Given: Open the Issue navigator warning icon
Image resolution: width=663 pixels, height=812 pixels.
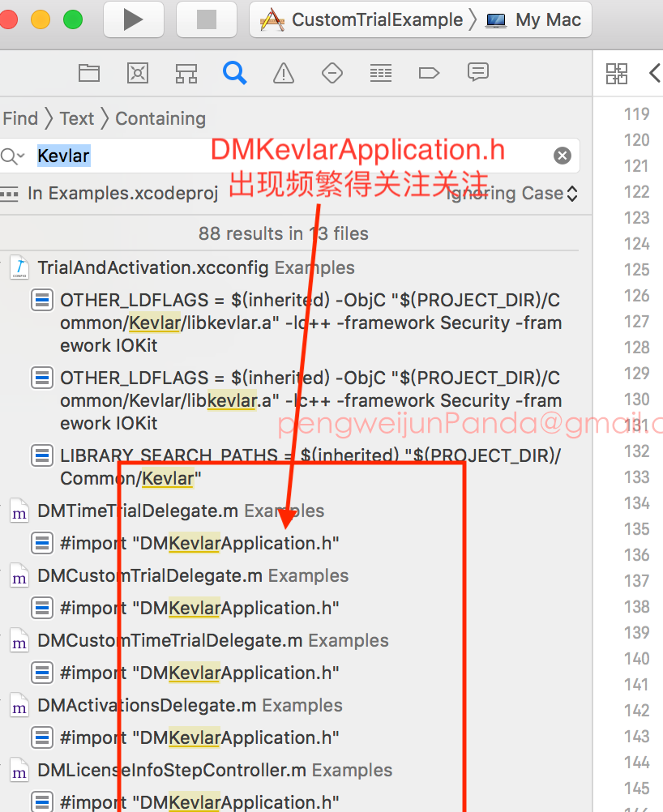Looking at the screenshot, I should (284, 73).
